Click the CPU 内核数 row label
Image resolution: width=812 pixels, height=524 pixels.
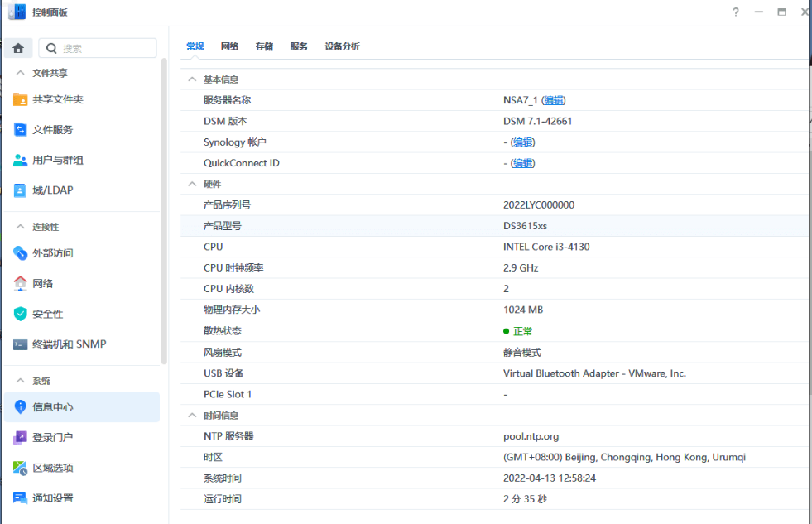pos(228,289)
